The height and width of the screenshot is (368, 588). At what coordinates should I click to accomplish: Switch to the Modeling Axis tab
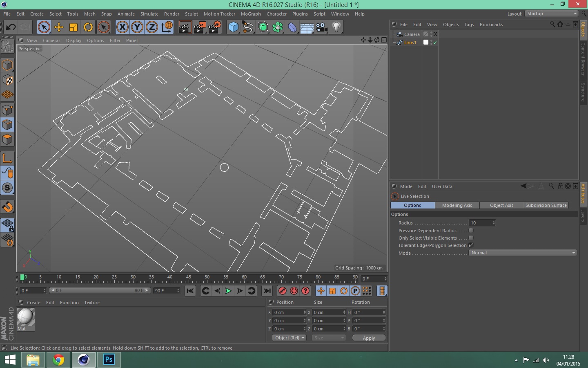pos(457,205)
